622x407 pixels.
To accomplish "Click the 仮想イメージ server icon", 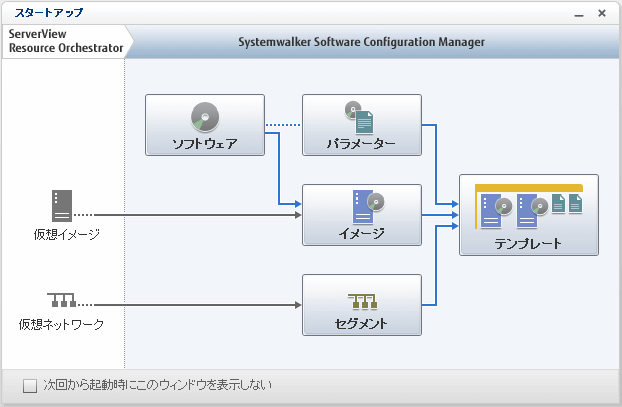I will coord(62,205).
